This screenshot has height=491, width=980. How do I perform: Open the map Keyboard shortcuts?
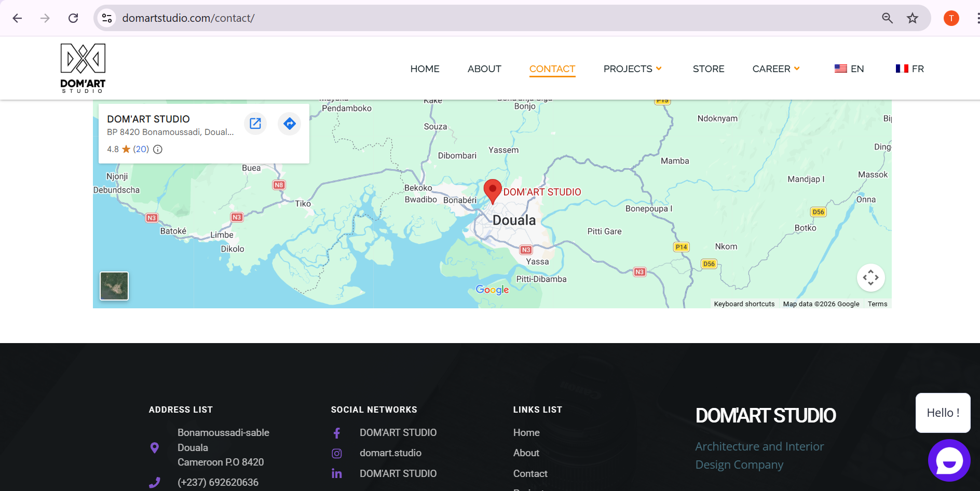pos(744,304)
